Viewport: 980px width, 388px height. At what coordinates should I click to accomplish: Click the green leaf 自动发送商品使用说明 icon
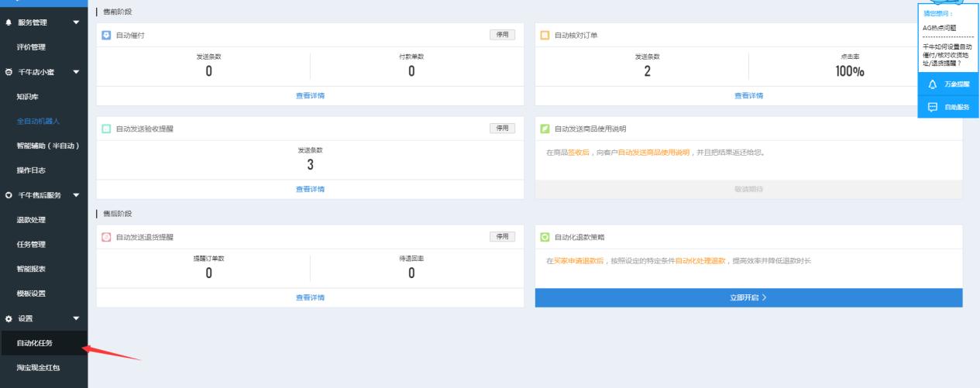[545, 129]
